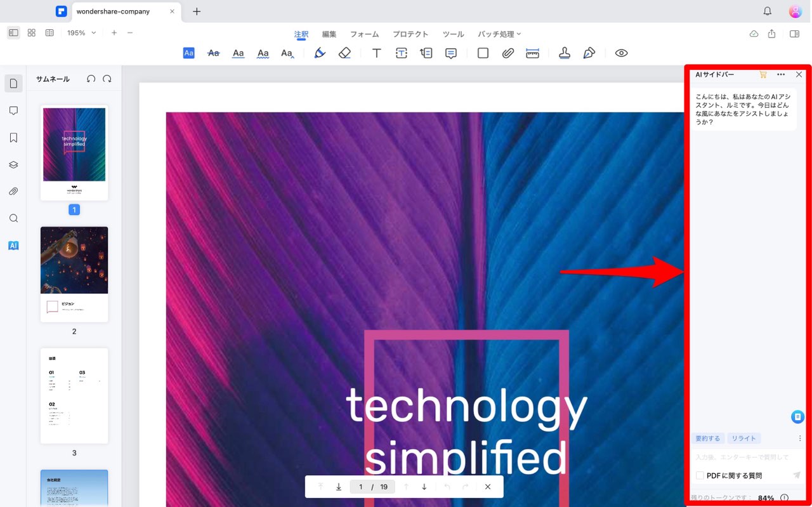Switch to the ツール tab
Image resolution: width=812 pixels, height=507 pixels.
pos(453,34)
